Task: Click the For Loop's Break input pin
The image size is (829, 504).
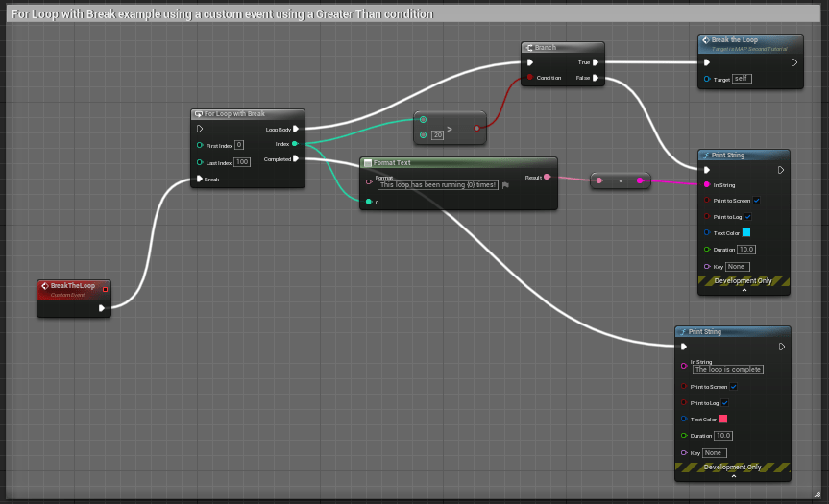Action: [200, 179]
